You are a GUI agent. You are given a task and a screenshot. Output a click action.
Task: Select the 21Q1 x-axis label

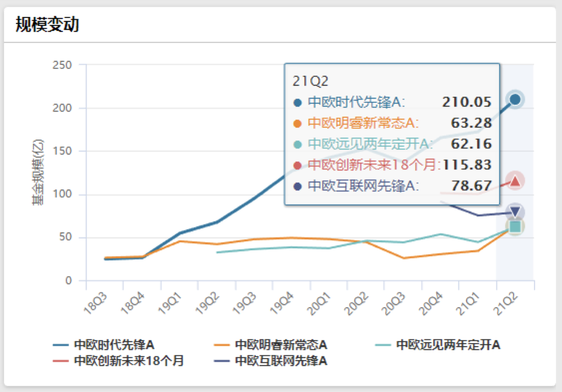coord(468,303)
